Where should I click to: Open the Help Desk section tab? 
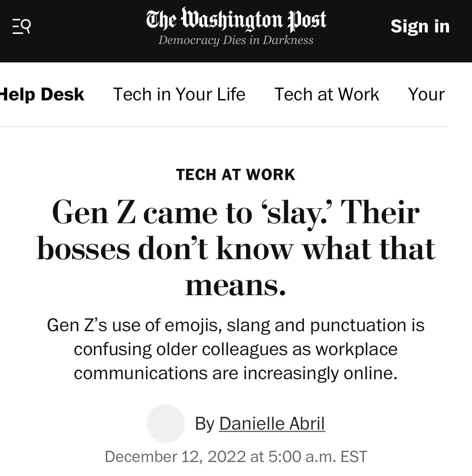(42, 94)
